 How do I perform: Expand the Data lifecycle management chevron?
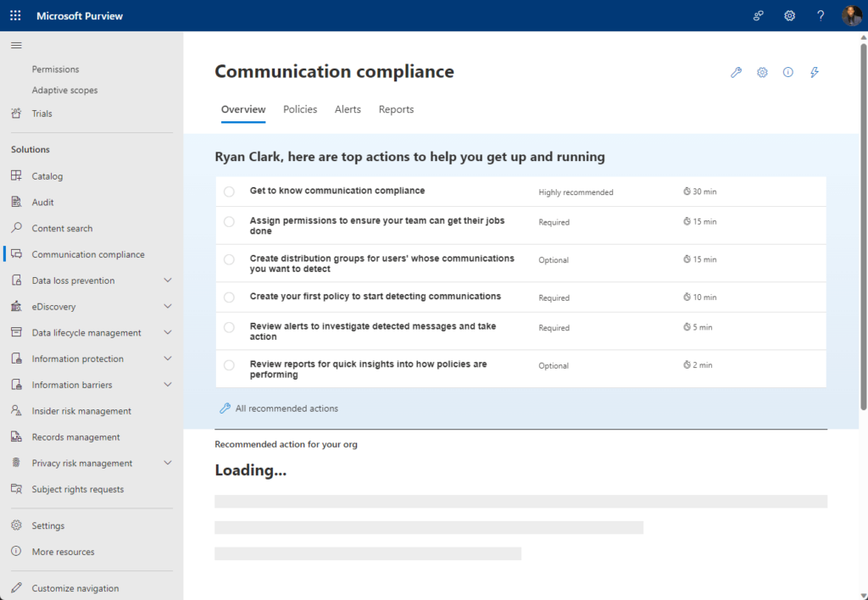tap(168, 332)
